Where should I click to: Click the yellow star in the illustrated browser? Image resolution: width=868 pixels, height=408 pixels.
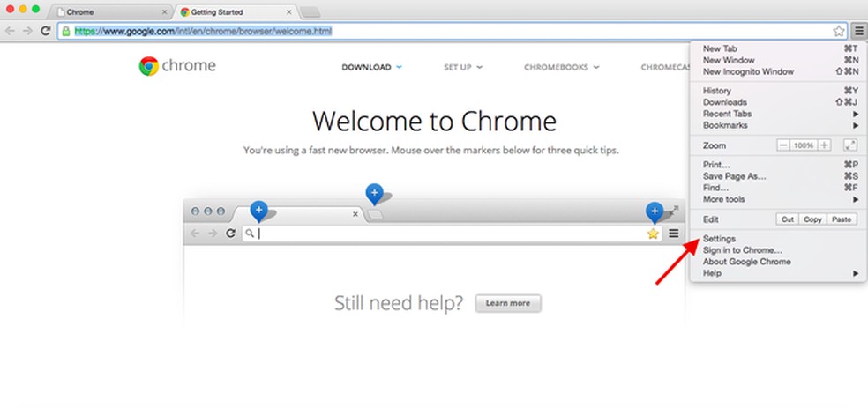point(653,234)
